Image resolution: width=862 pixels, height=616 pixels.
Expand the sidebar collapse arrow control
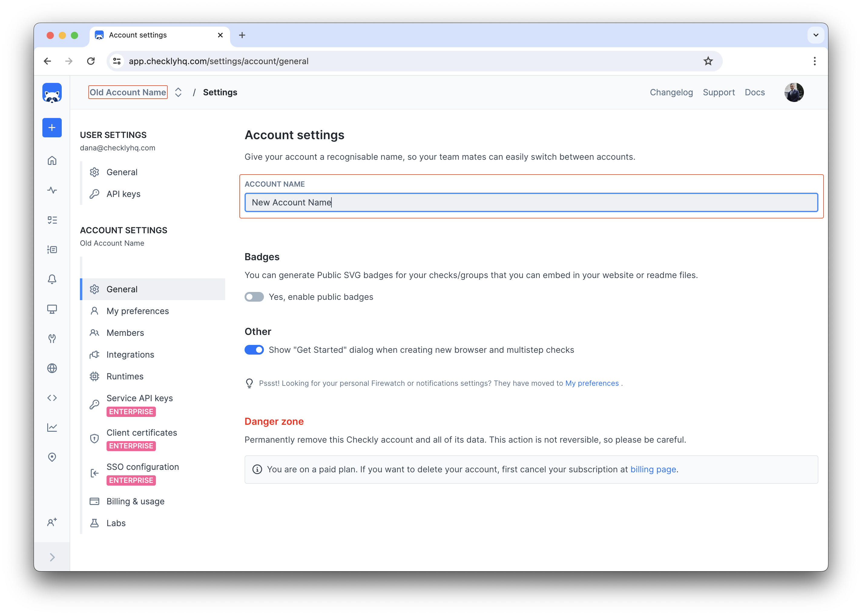52,557
